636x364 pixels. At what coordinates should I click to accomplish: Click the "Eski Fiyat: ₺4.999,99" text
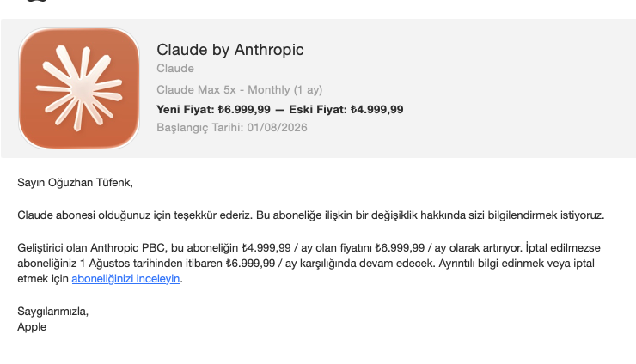click(x=346, y=109)
